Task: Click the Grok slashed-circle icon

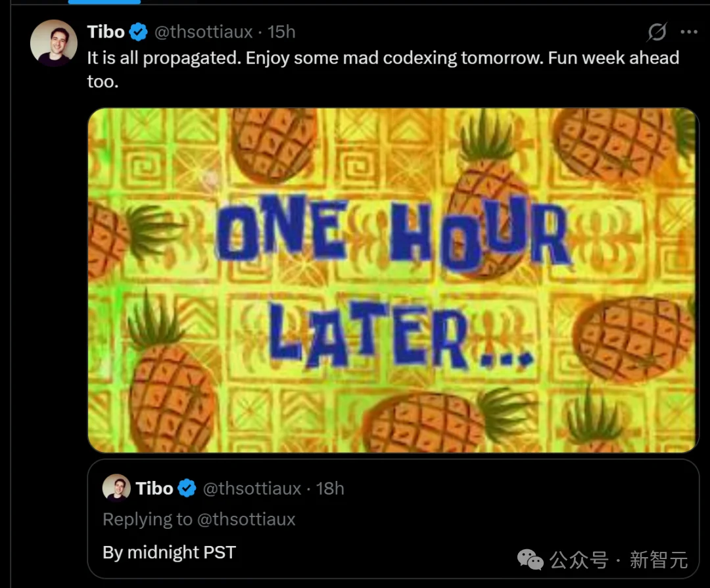Action: coord(657,32)
